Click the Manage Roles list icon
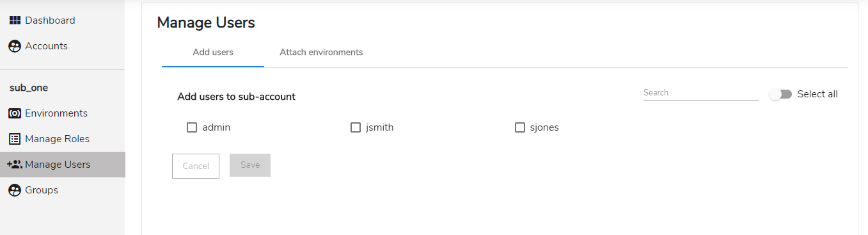868x235 pixels. [15, 139]
